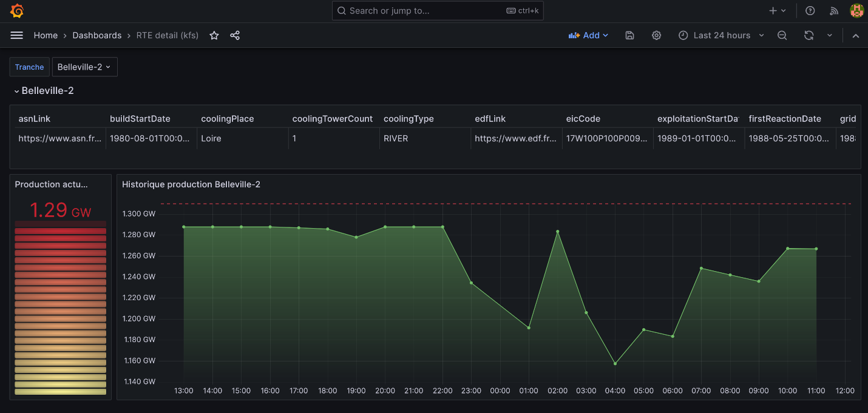Collapse the top toolbar with the chevron

point(856,36)
